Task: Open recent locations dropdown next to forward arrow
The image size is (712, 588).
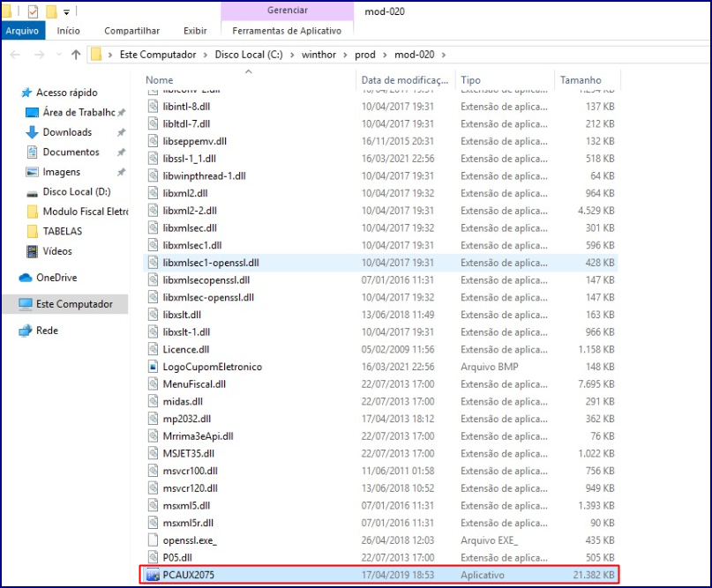Action: [x=58, y=55]
